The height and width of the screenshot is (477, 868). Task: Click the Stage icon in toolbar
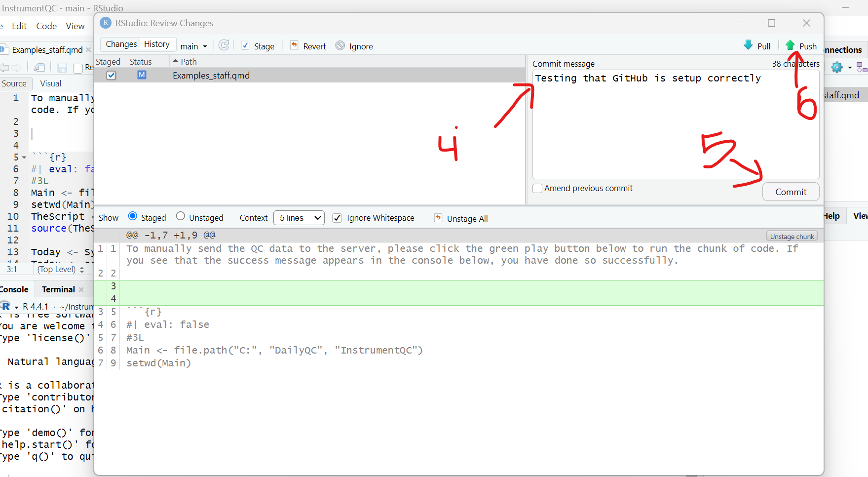[x=245, y=45]
